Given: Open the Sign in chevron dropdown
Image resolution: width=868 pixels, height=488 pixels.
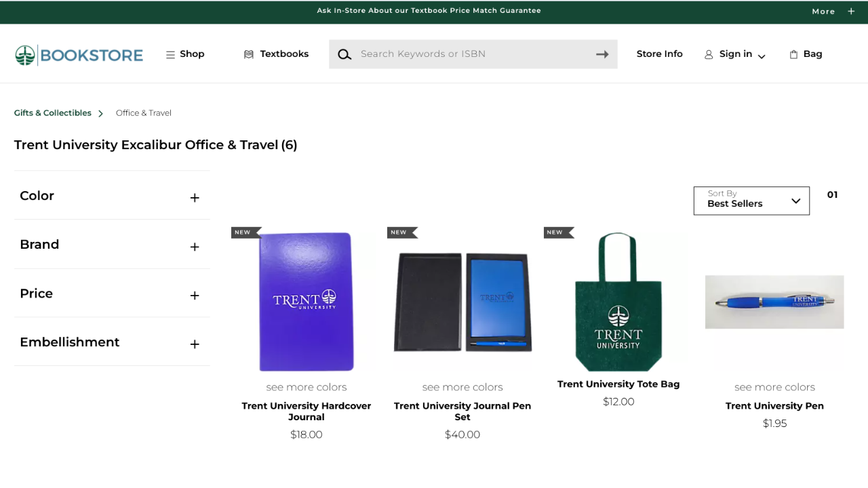Looking at the screenshot, I should [x=761, y=56].
